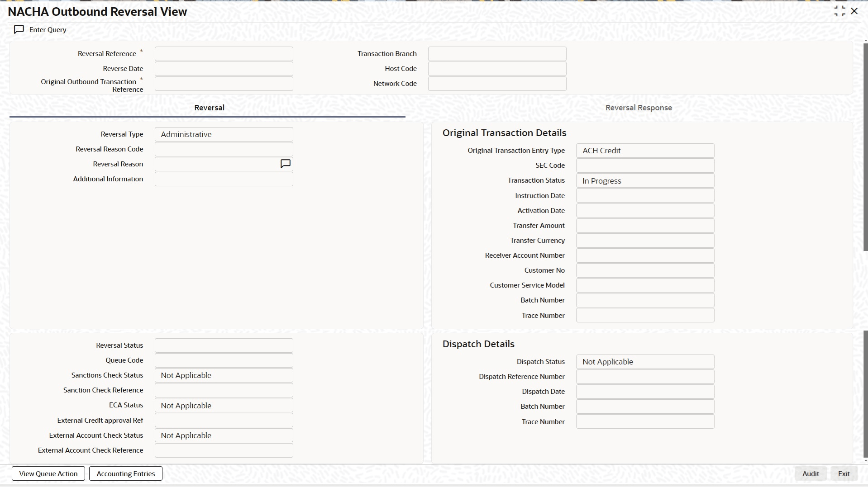Click the Exit button
Viewport: 868px width, 487px height.
pos(844,473)
